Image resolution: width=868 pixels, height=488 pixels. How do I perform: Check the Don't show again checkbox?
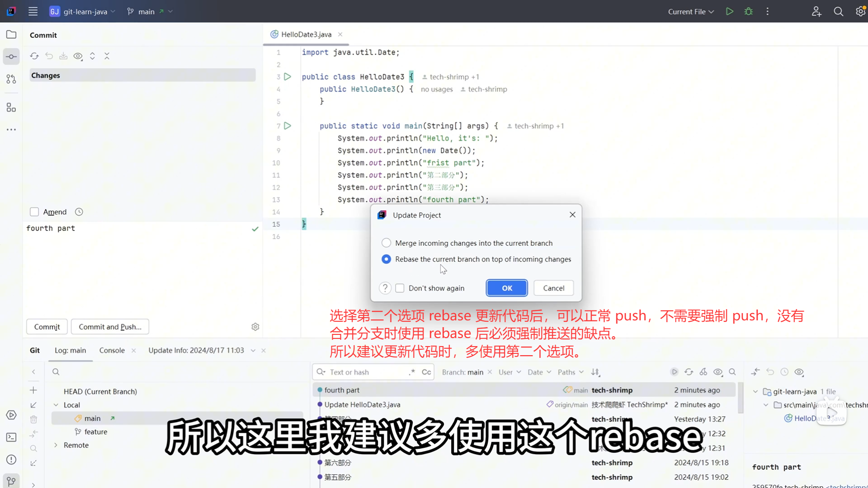(400, 288)
